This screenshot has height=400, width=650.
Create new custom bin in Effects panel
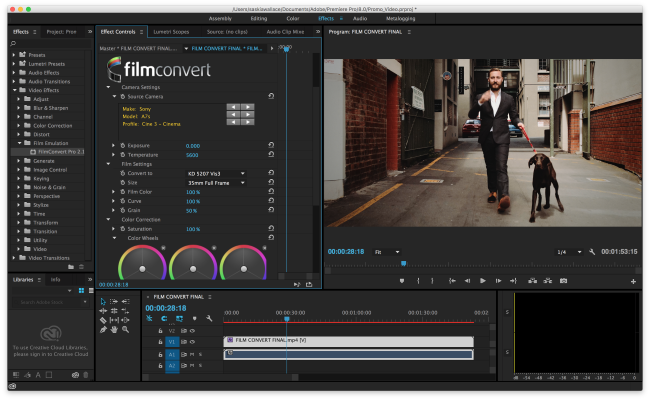click(71, 267)
